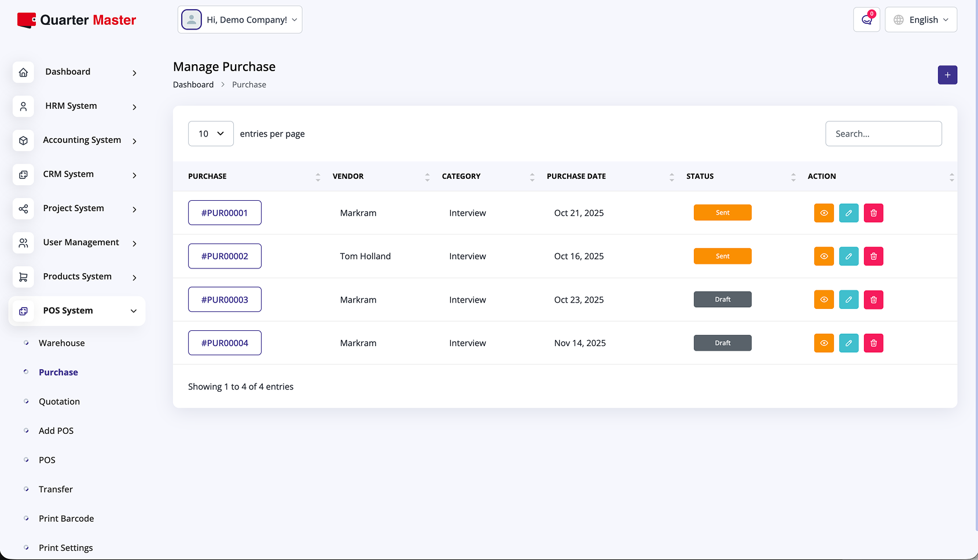
Task: Go to Quotation in sidebar
Action: 59,401
